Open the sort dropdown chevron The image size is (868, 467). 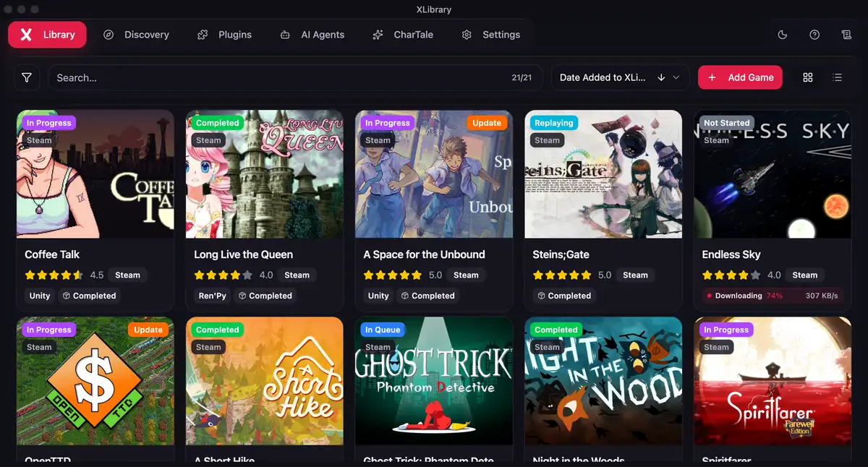click(x=676, y=77)
